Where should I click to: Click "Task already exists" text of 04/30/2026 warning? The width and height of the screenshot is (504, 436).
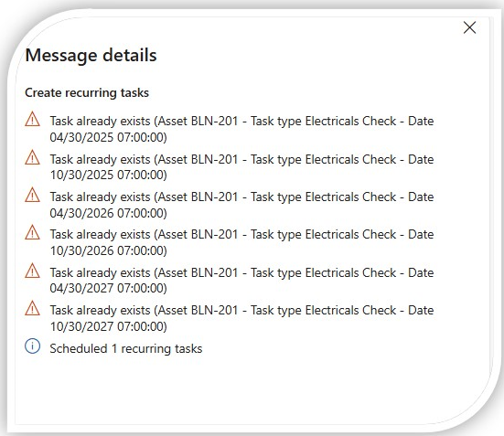click(100, 197)
